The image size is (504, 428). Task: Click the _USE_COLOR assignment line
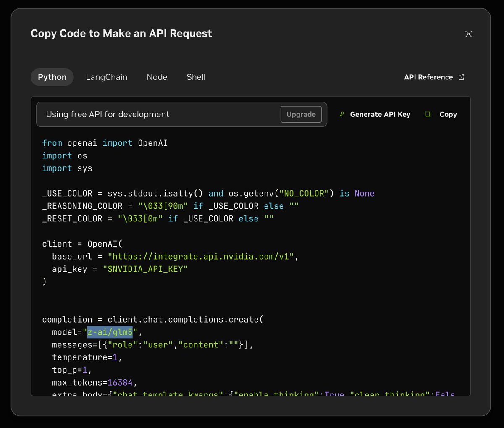(x=208, y=194)
